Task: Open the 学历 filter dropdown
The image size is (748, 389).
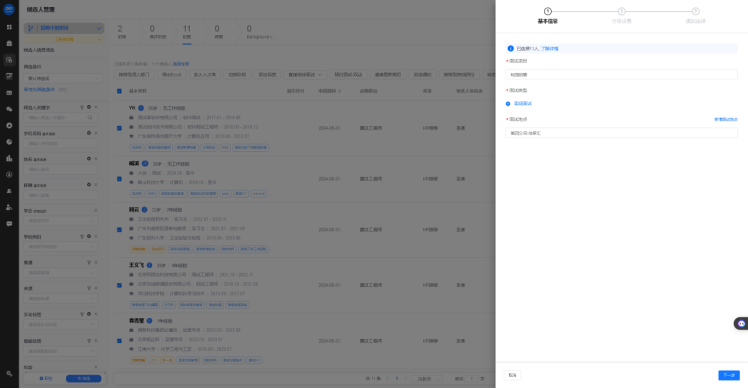Action: click(62, 221)
